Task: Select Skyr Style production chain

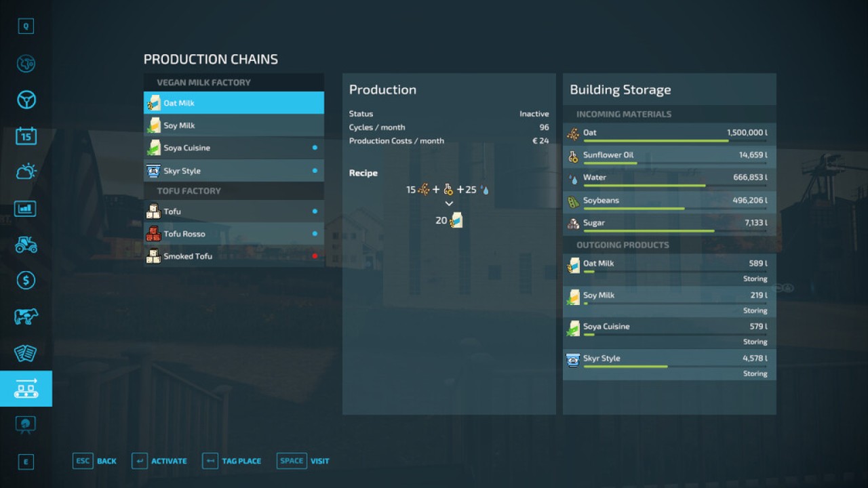Action: coord(234,171)
